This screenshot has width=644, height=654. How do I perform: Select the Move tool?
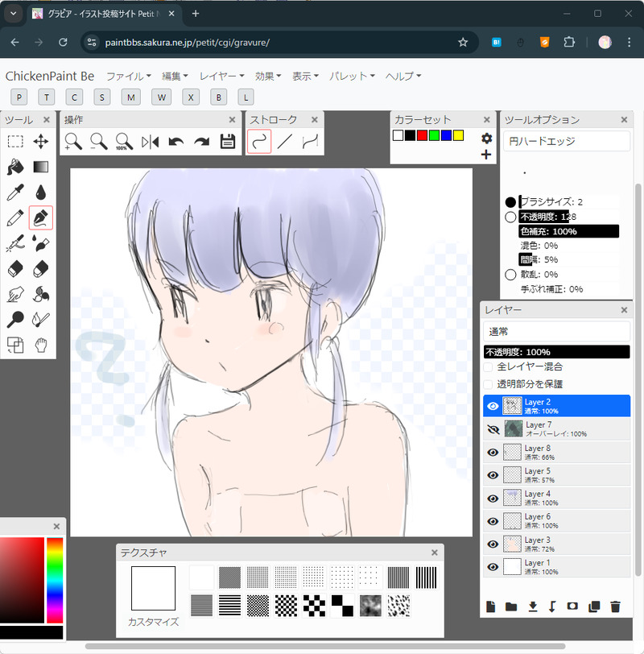pyautogui.click(x=41, y=142)
